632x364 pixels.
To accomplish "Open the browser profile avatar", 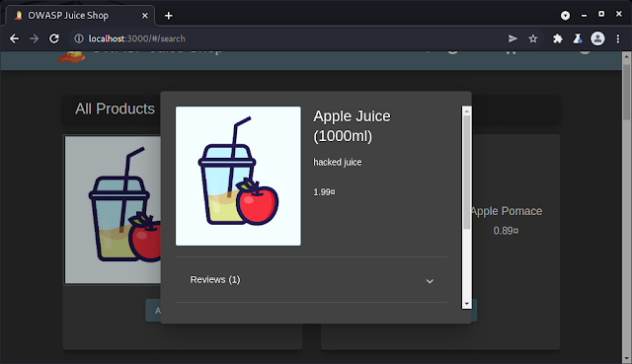I will (597, 38).
